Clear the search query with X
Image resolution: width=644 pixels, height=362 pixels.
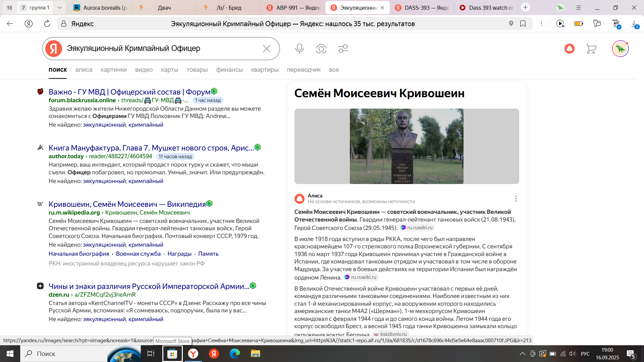(x=267, y=49)
